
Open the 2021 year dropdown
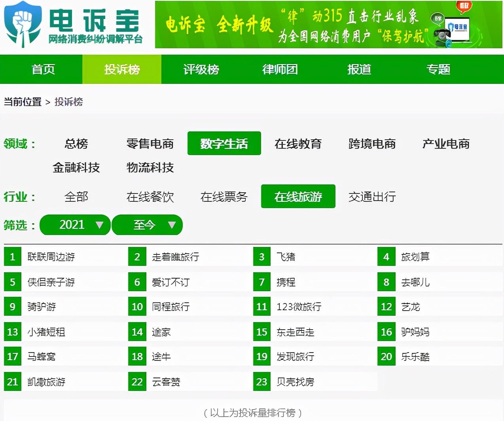point(75,225)
